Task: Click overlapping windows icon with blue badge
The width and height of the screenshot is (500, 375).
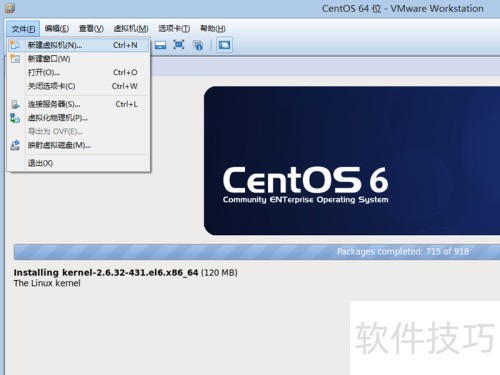Action: (x=198, y=45)
